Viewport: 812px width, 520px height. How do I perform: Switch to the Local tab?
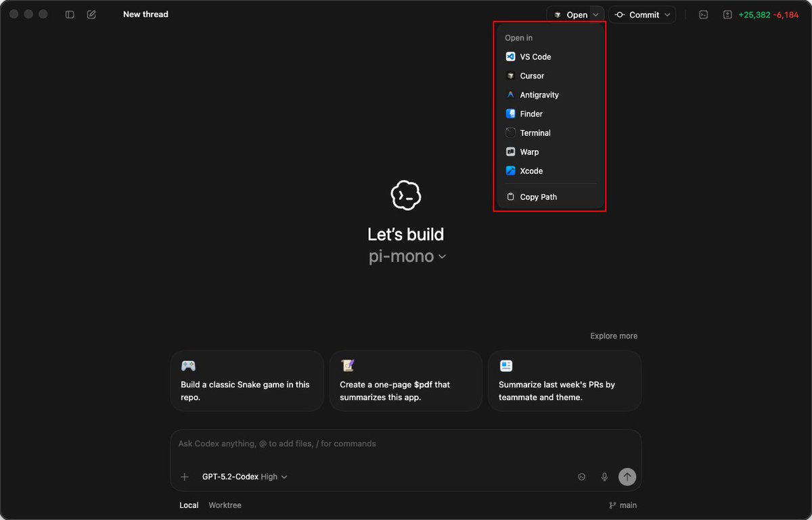(189, 505)
